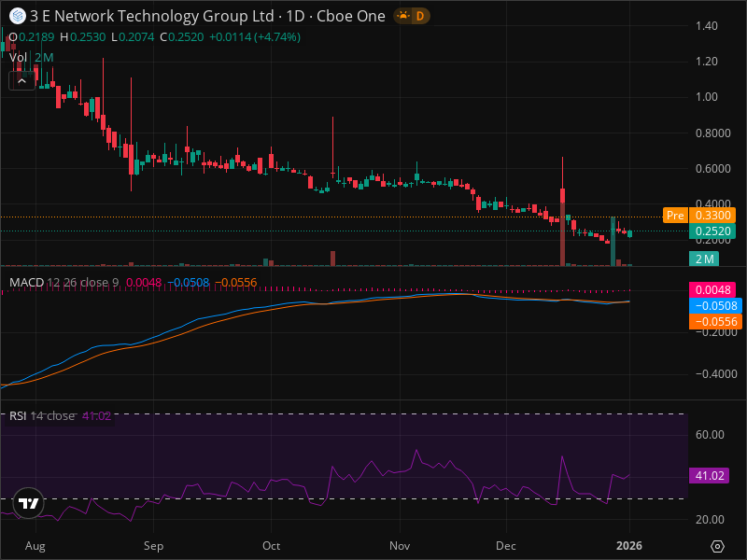Click the open value O 0.2189 in header

pyautogui.click(x=32, y=37)
